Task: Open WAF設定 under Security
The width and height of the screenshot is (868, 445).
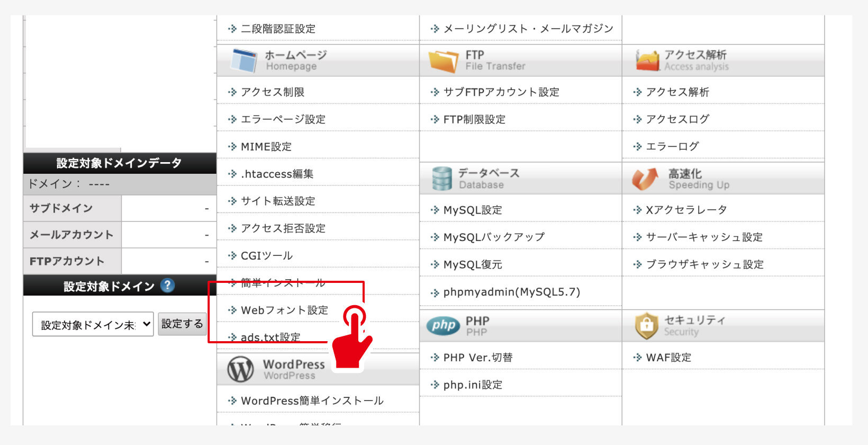Action: 668,357
